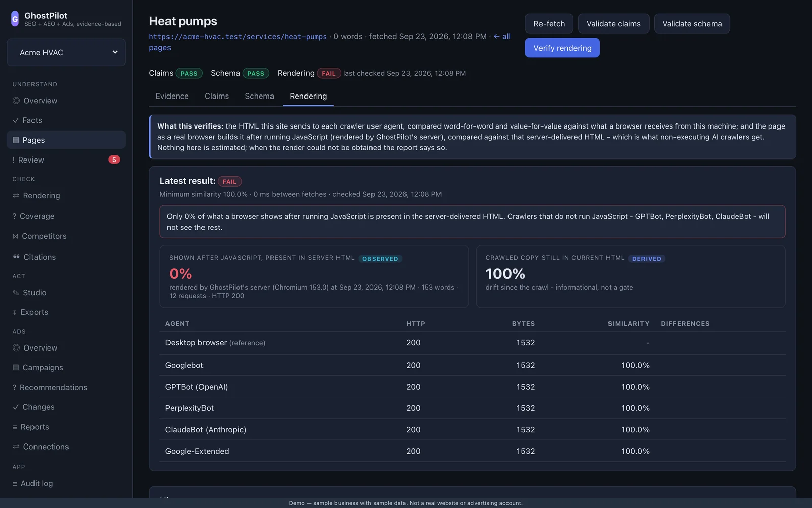The width and height of the screenshot is (812, 508).
Task: Click the SIMILARITY column header
Action: pos(628,324)
